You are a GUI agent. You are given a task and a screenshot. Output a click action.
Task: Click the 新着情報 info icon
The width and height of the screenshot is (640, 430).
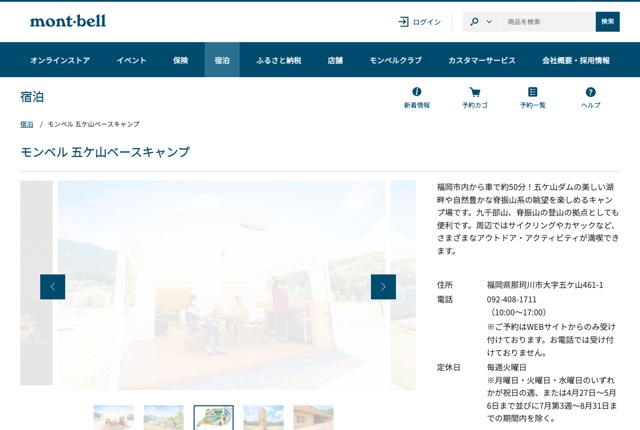(x=417, y=92)
